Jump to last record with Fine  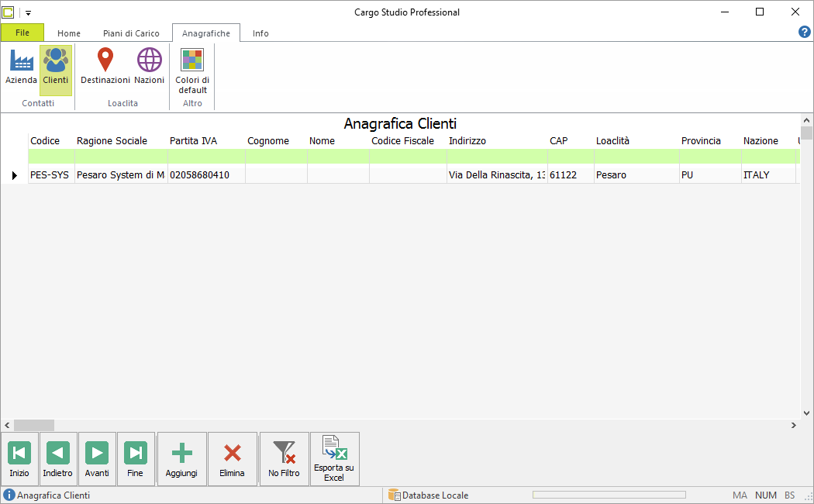point(136,459)
